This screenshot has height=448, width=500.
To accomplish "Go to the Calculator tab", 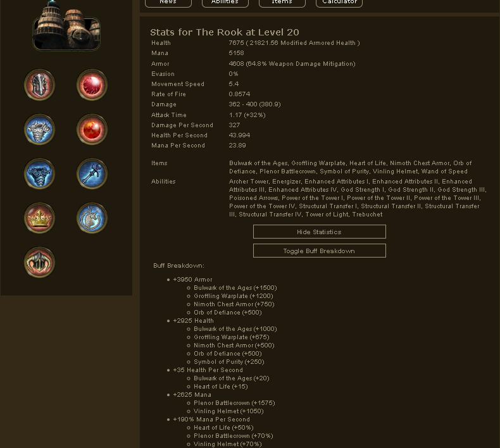I will tap(339, 3).
